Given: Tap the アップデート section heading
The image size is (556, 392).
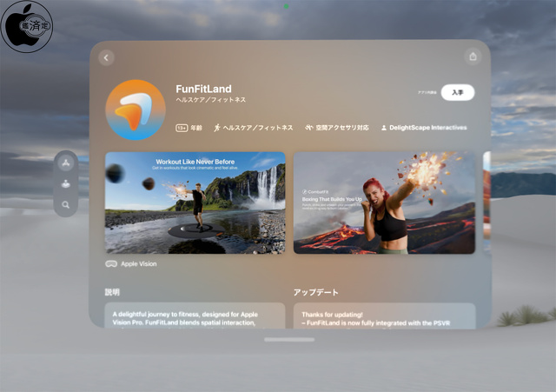Looking at the screenshot, I should [315, 292].
